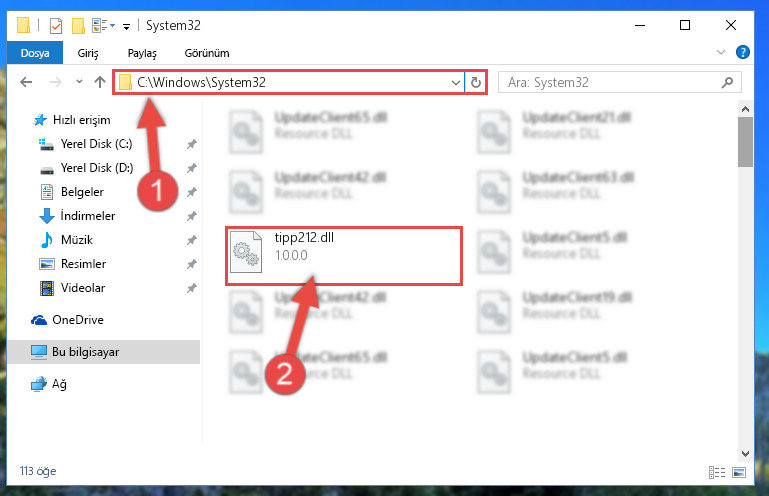769x496 pixels.
Task: Click the search magnifier icon
Action: click(727, 82)
